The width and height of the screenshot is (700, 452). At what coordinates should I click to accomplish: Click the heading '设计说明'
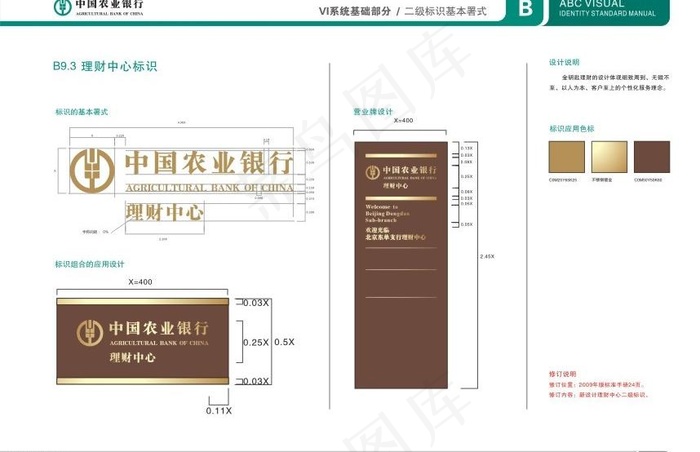(x=564, y=62)
